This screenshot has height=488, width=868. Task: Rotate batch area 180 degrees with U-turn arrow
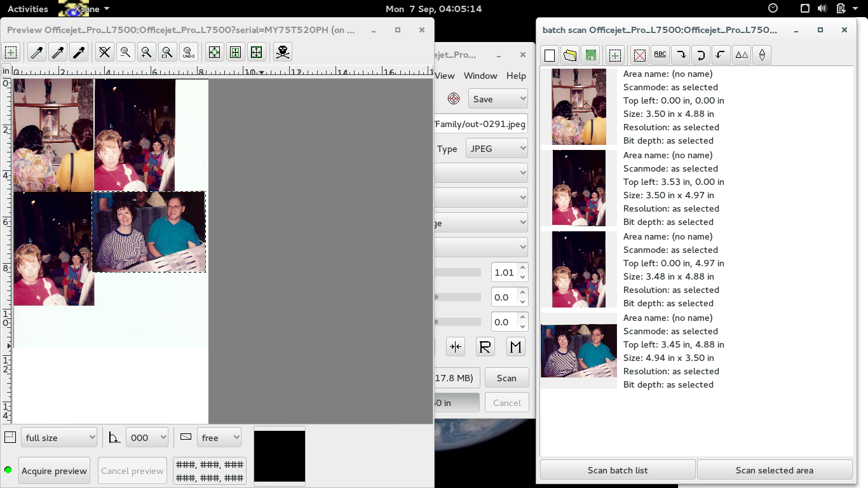(701, 55)
